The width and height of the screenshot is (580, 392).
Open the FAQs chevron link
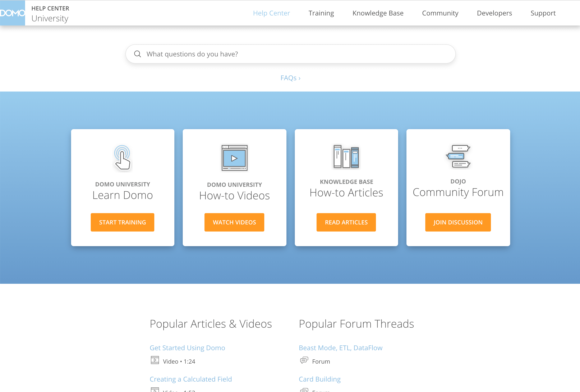pos(290,78)
